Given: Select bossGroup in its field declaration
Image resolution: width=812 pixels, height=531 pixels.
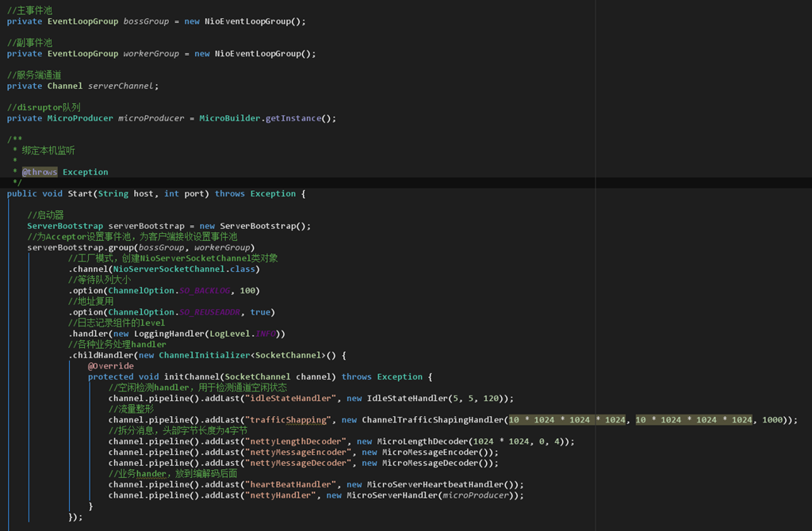Looking at the screenshot, I should tap(146, 21).
